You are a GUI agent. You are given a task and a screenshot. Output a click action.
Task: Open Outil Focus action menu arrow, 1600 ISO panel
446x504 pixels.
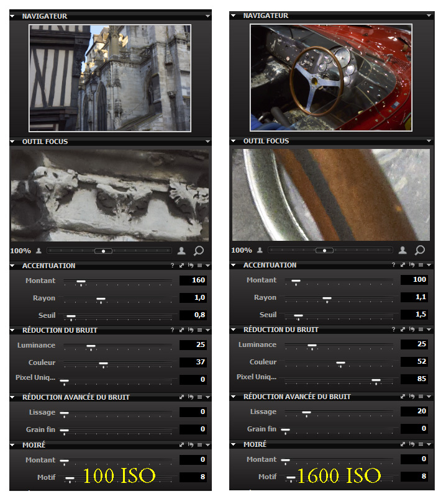pyautogui.click(x=429, y=141)
